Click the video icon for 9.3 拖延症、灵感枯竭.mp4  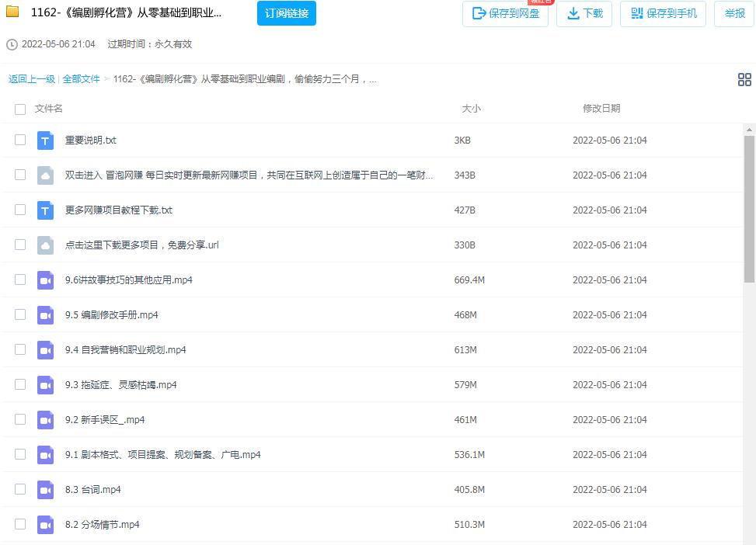pos(45,385)
